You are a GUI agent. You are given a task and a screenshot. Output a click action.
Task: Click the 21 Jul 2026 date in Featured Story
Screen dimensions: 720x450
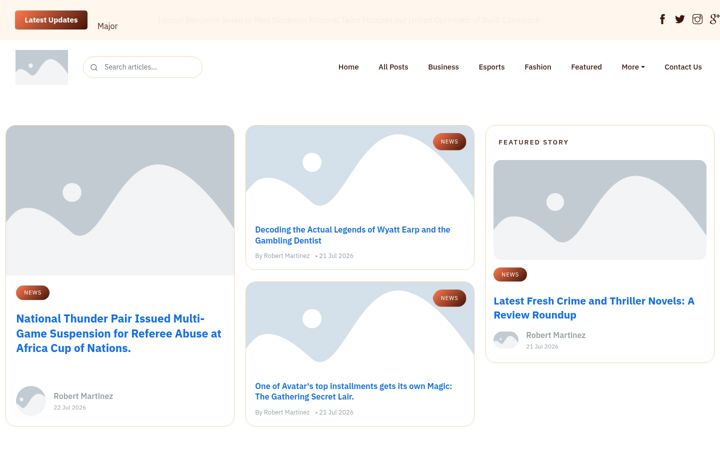coord(542,347)
